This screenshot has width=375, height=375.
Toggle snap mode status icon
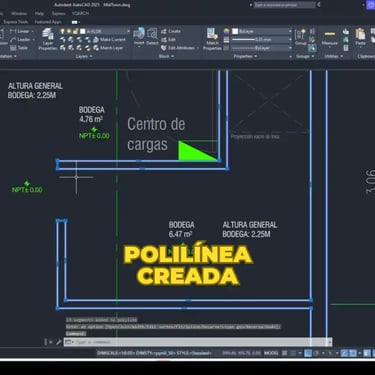click(293, 353)
